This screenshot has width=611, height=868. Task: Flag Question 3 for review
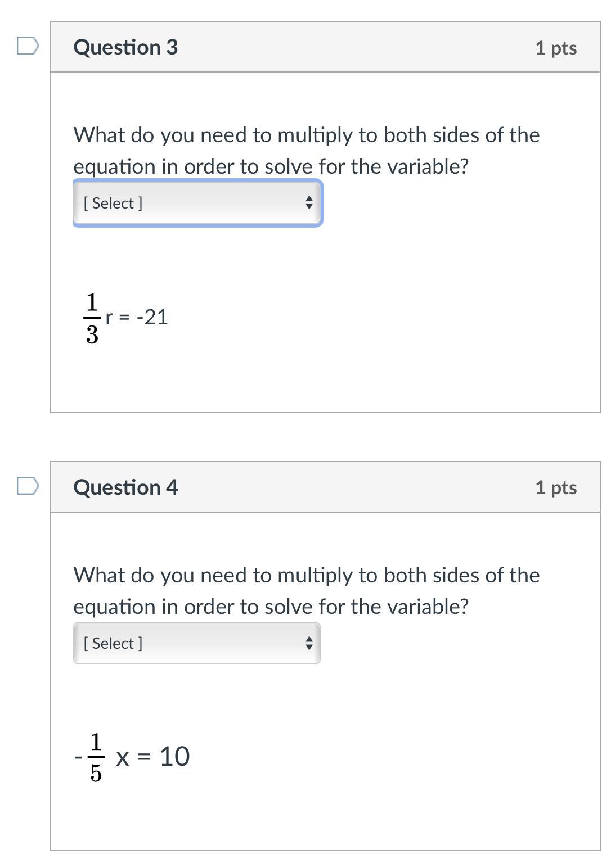(x=28, y=46)
